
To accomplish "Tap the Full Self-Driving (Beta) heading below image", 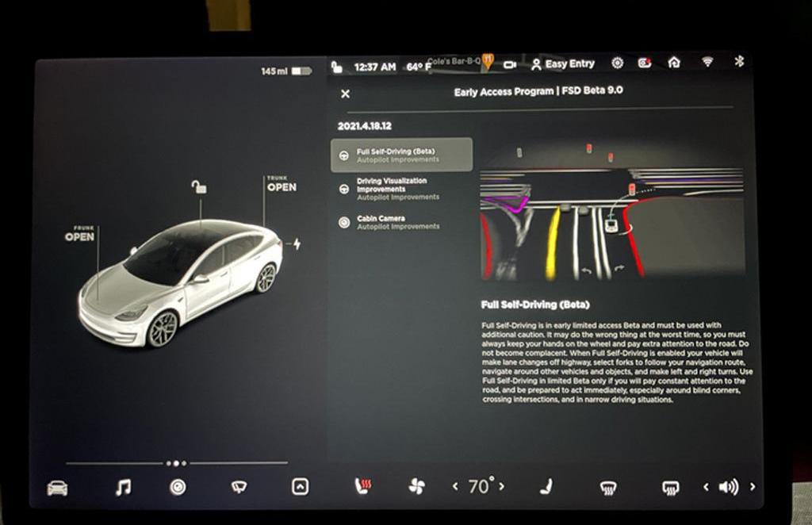I will click(535, 305).
